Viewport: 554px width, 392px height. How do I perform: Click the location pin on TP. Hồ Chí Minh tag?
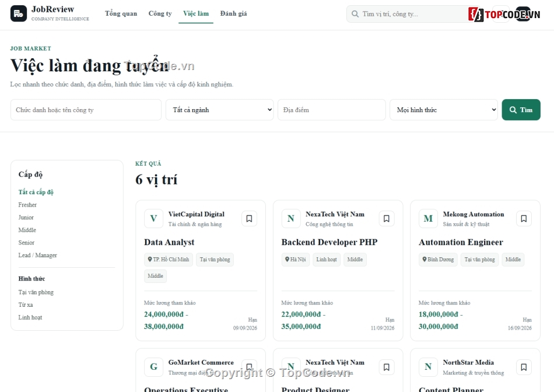click(x=150, y=259)
